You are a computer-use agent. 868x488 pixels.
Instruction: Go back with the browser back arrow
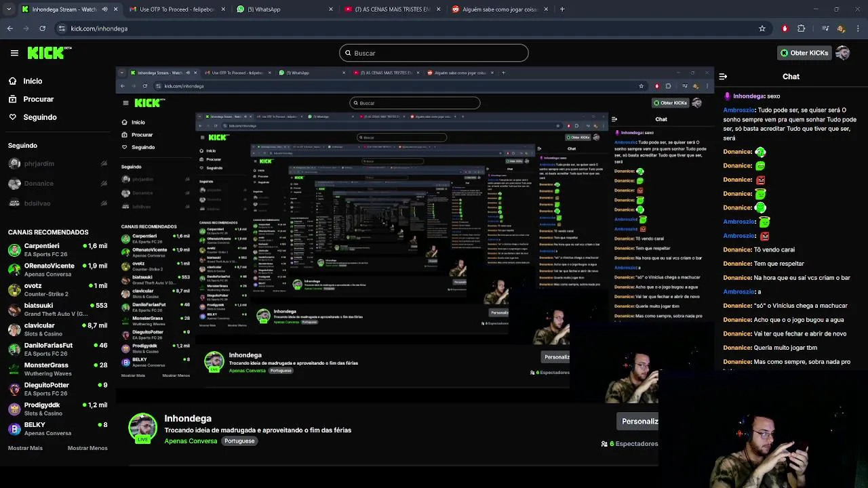10,28
